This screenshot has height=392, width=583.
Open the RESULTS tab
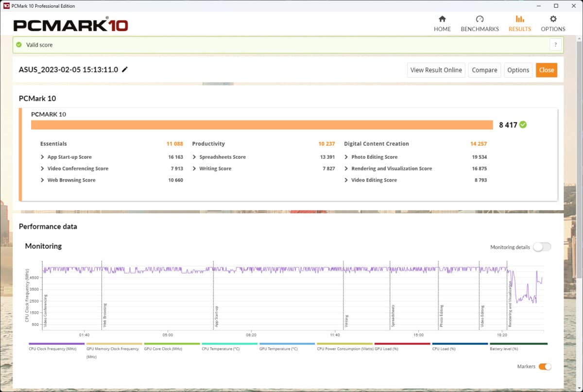[x=520, y=23]
